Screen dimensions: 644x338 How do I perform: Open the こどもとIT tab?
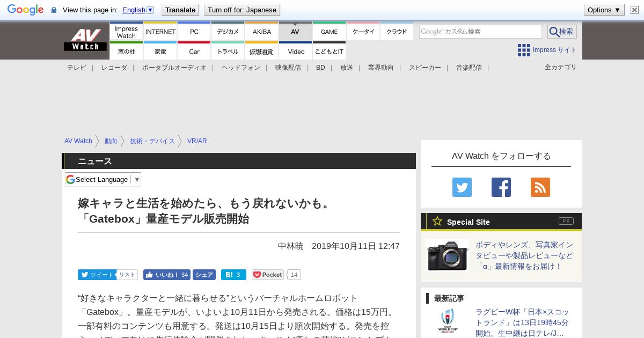(330, 51)
